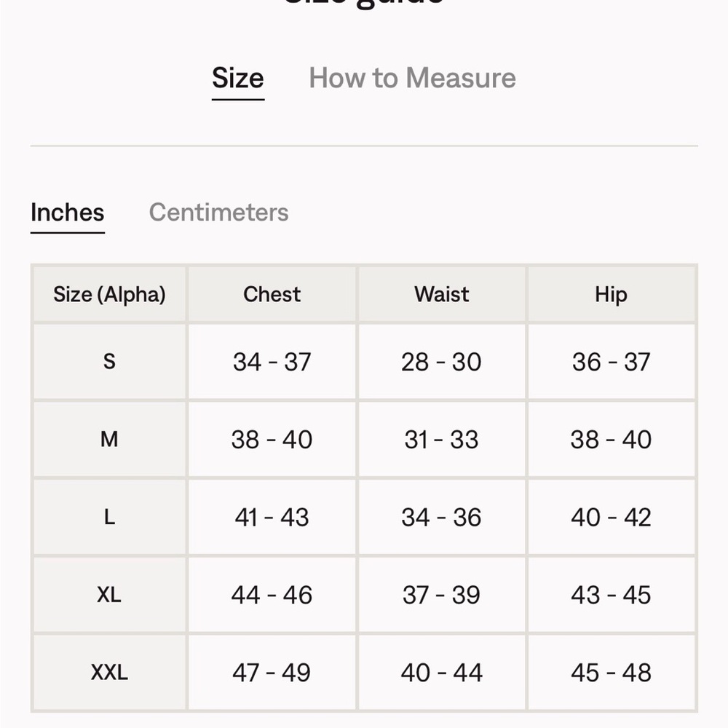Click the Size (Alpha) column header
The width and height of the screenshot is (728, 728).
(110, 294)
